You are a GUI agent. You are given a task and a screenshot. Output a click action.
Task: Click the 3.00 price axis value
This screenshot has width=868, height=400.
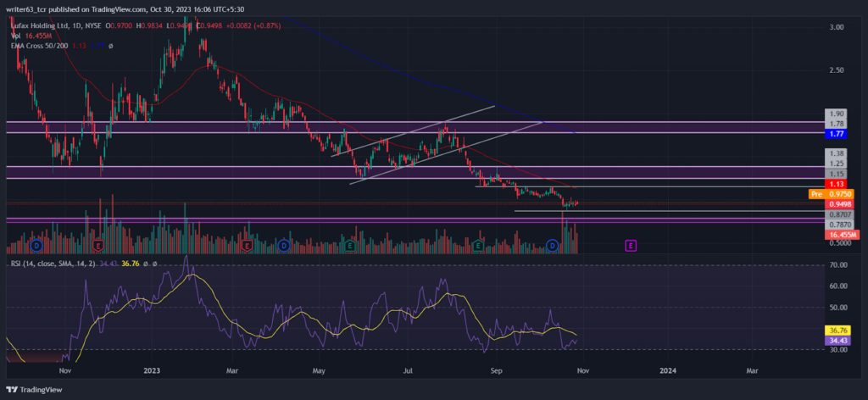[837, 26]
